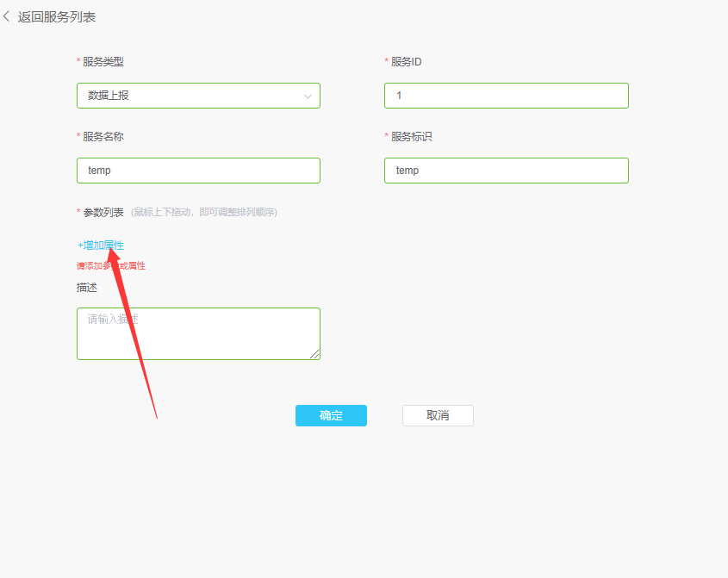Image resolution: width=728 pixels, height=578 pixels.
Task: Click the plus icon next to 增加属性
Action: (x=78, y=245)
